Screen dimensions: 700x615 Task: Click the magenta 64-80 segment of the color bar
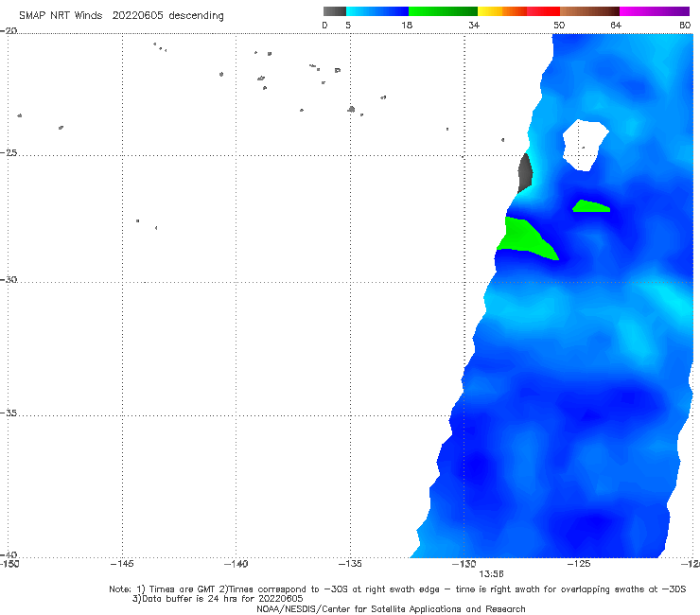[x=655, y=11]
